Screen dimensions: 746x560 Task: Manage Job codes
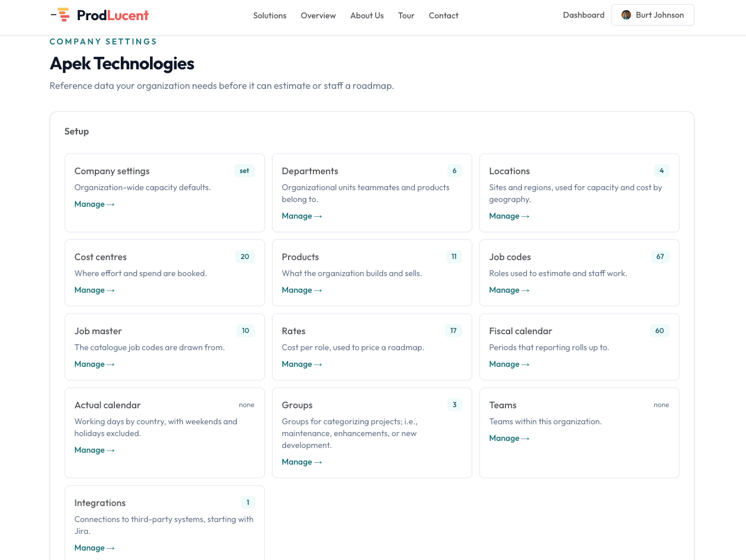click(x=510, y=290)
